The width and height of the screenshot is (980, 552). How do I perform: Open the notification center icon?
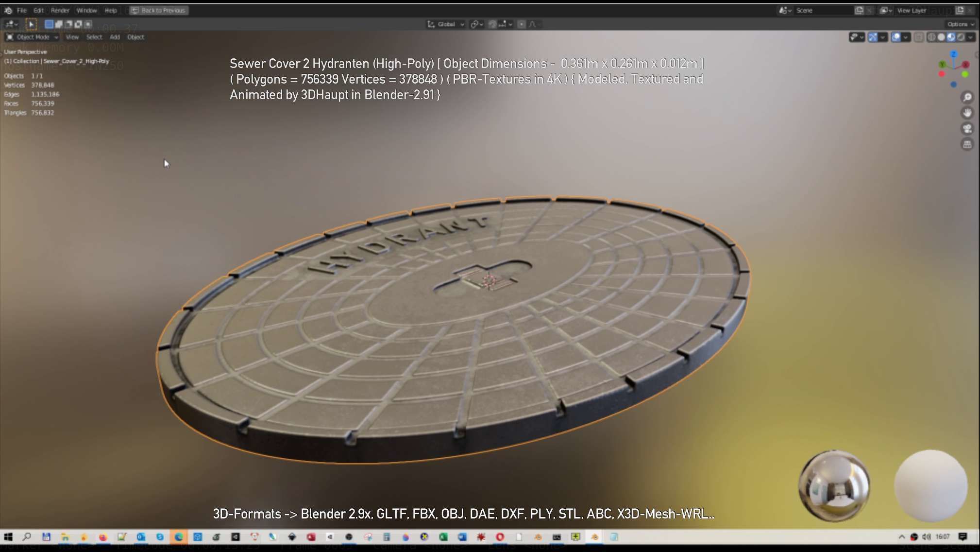963,537
